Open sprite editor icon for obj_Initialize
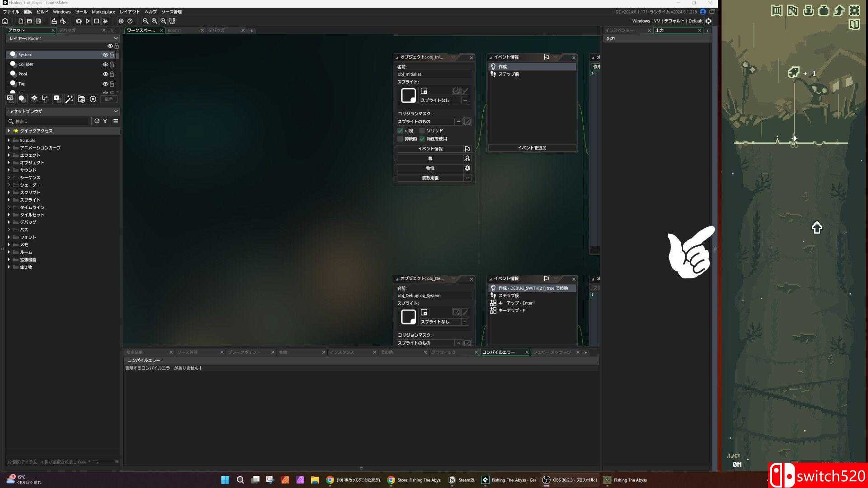This screenshot has width=868, height=488. point(456,91)
